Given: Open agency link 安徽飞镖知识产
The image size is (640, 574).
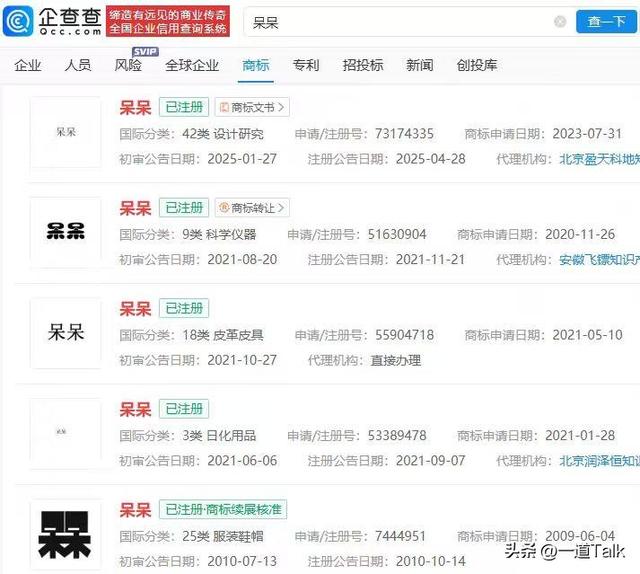Looking at the screenshot, I should (x=599, y=260).
